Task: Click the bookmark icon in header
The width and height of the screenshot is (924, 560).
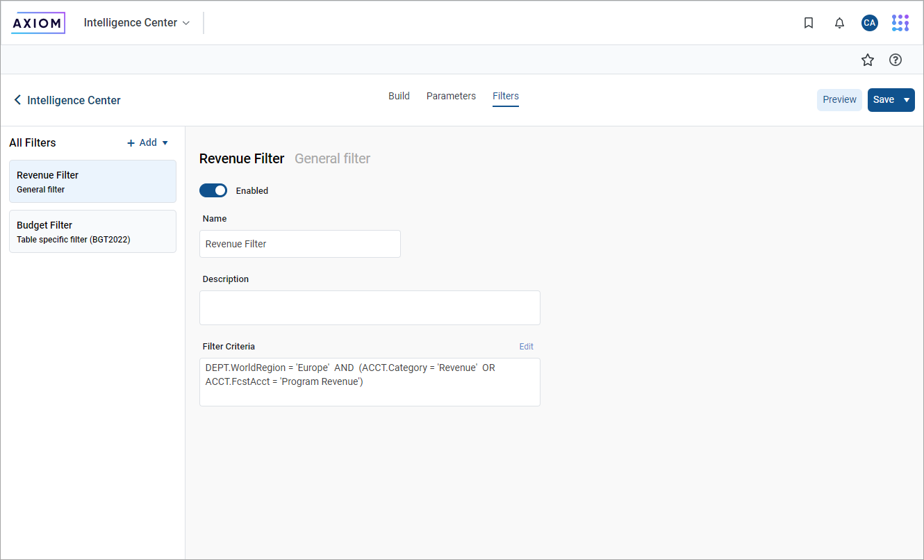Action: click(x=808, y=23)
